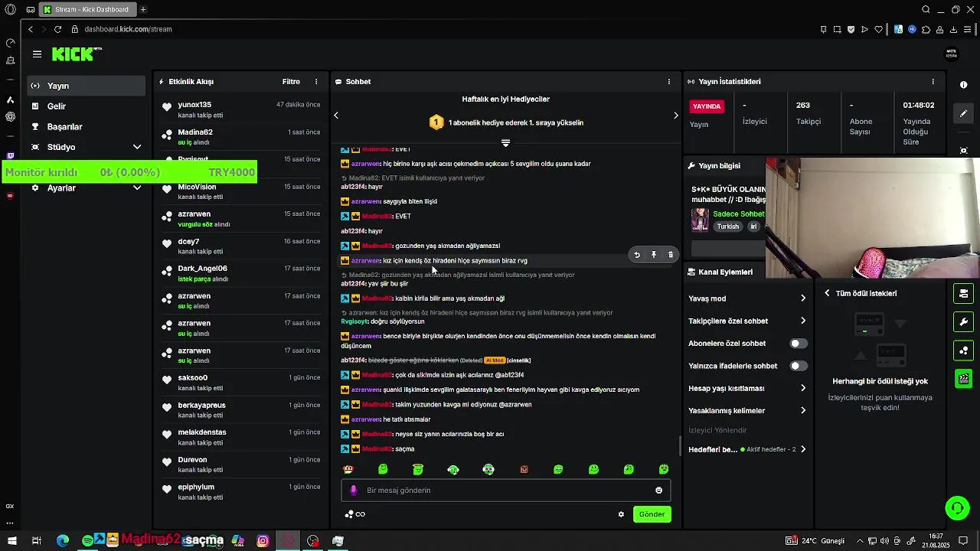
Task: Reload the page in browser
Action: coord(57,29)
